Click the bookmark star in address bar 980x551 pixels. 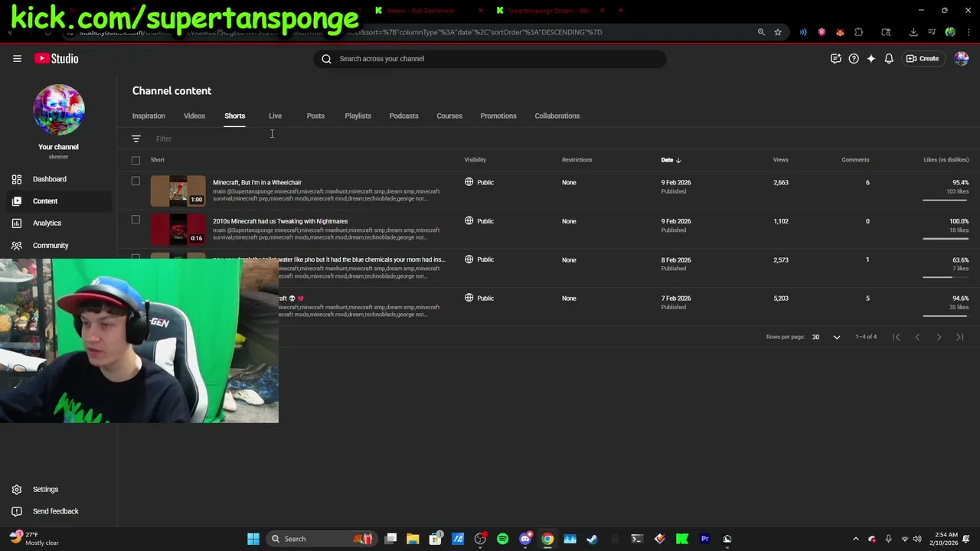tap(778, 32)
